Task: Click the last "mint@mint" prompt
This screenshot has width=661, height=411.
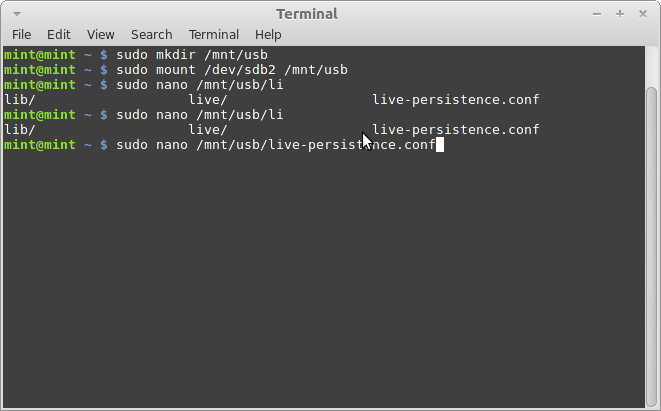Action: [40, 145]
